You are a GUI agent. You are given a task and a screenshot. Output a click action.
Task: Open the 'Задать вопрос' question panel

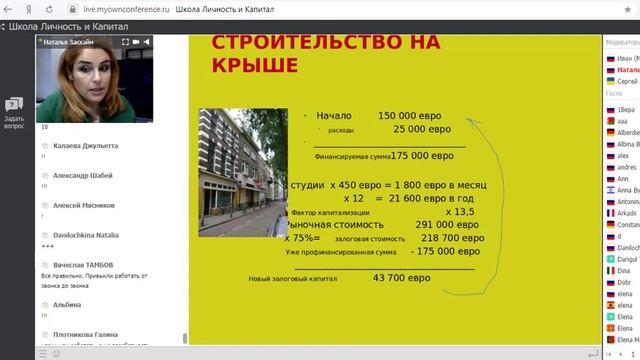[14, 113]
